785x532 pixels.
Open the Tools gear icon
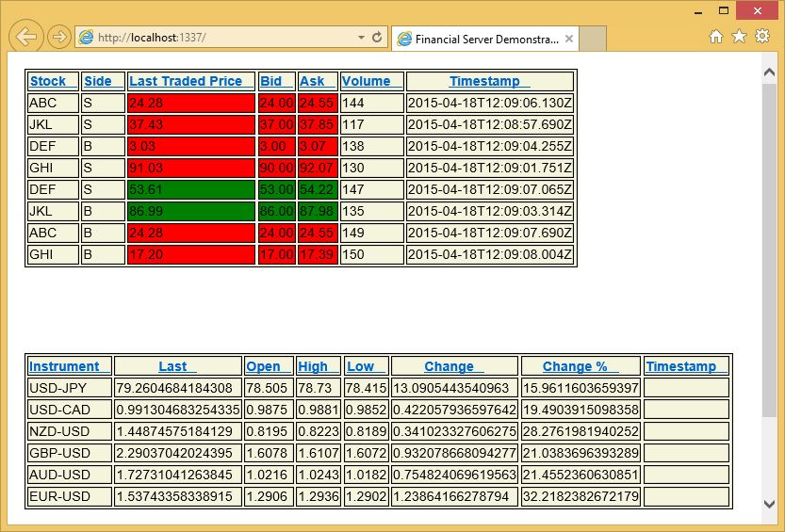click(x=762, y=36)
